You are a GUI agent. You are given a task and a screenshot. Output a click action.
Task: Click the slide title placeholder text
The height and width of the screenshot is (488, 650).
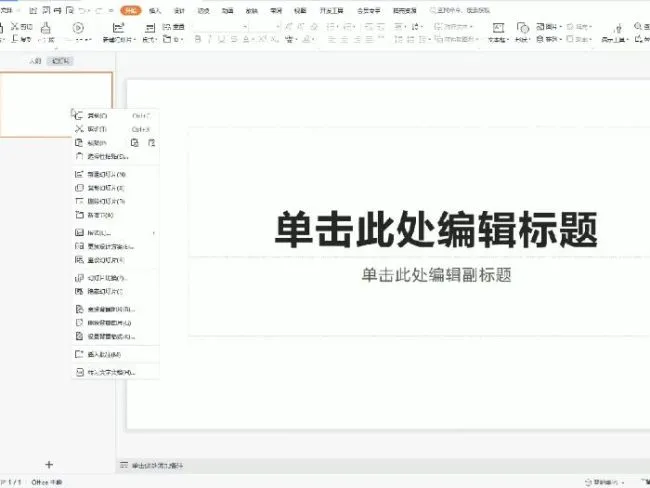click(436, 229)
